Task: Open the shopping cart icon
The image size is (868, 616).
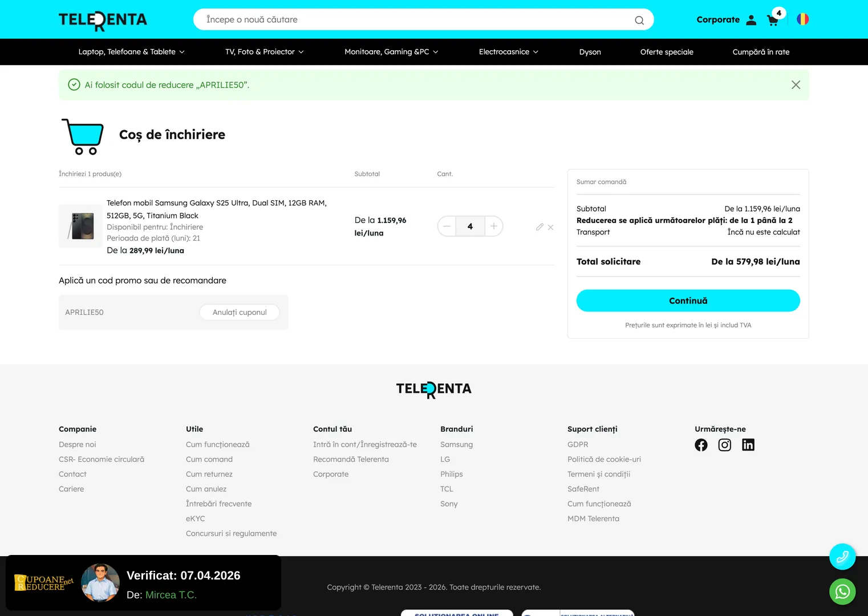Action: click(773, 21)
